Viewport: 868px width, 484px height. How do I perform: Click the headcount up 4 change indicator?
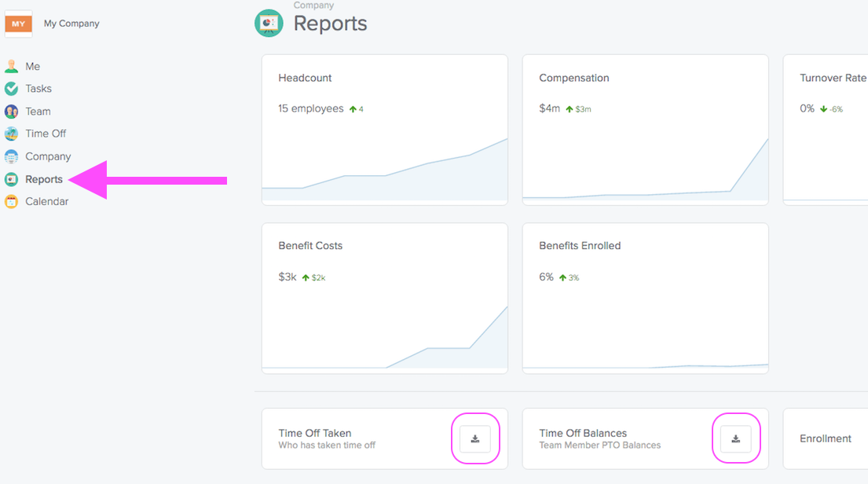tap(357, 109)
